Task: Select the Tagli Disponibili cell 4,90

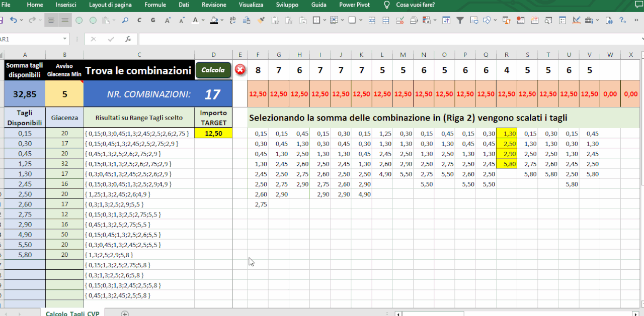Action: click(x=25, y=235)
